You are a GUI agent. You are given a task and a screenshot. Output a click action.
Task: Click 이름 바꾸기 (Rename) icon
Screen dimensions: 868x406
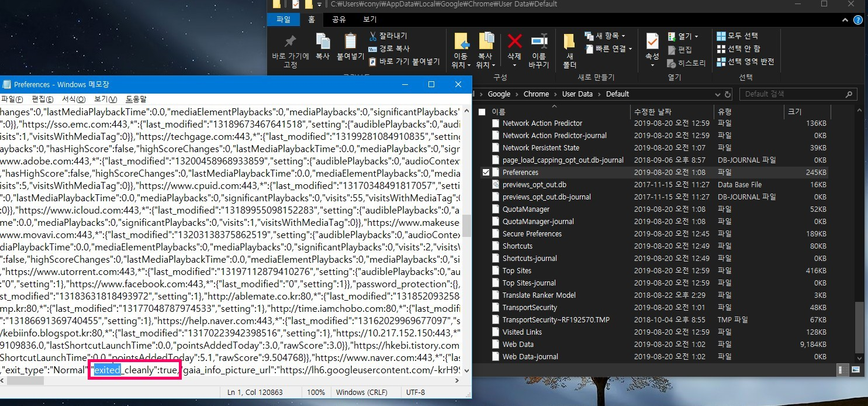click(538, 51)
